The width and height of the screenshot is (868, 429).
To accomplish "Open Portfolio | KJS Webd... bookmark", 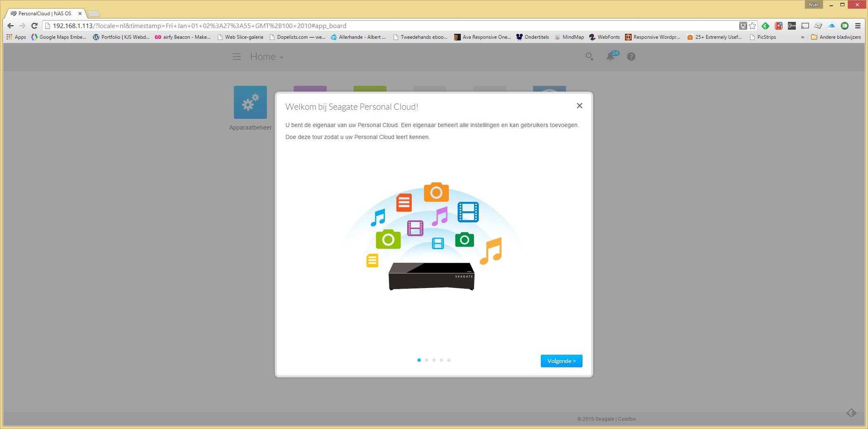I will (121, 37).
